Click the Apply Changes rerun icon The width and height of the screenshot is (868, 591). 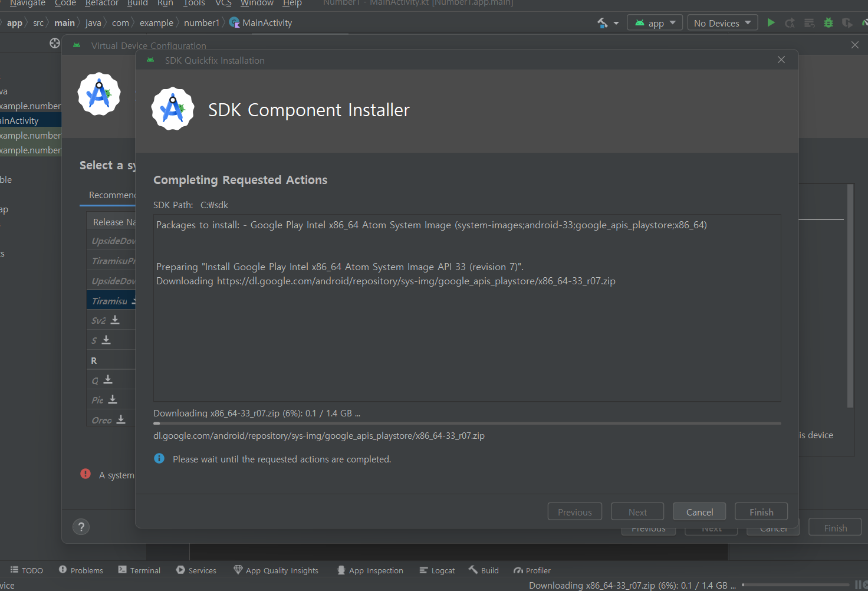tap(790, 23)
